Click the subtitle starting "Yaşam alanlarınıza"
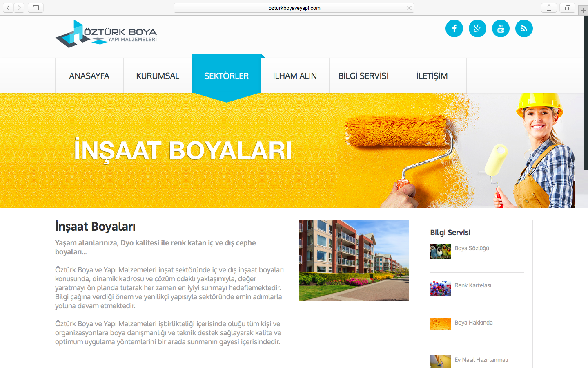The height and width of the screenshot is (368, 588). pyautogui.click(x=156, y=247)
